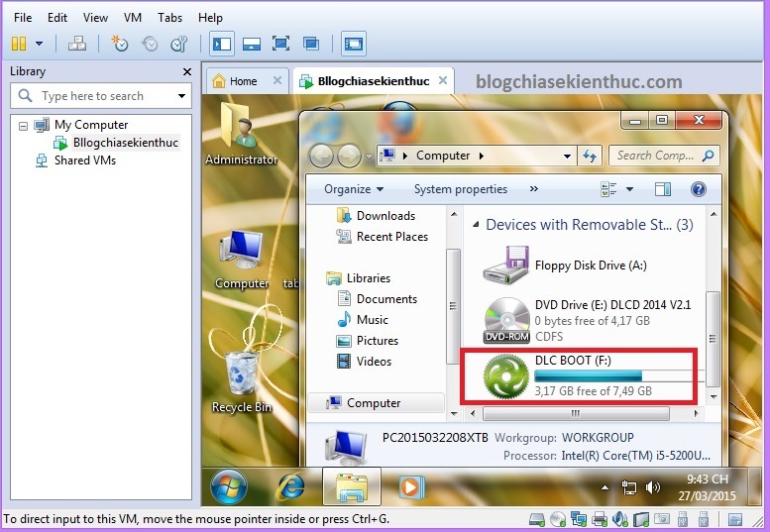Select the DLC BOOT (F:) drive

coord(578,375)
